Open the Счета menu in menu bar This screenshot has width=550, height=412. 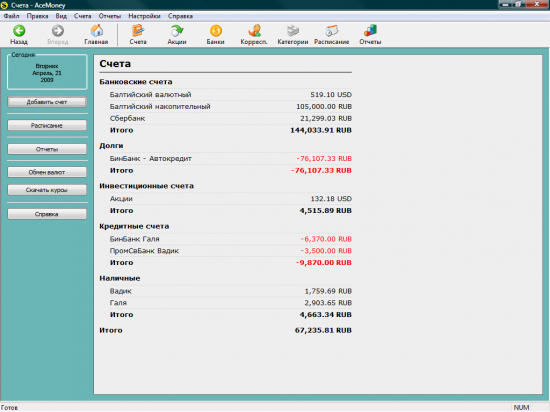pyautogui.click(x=82, y=16)
